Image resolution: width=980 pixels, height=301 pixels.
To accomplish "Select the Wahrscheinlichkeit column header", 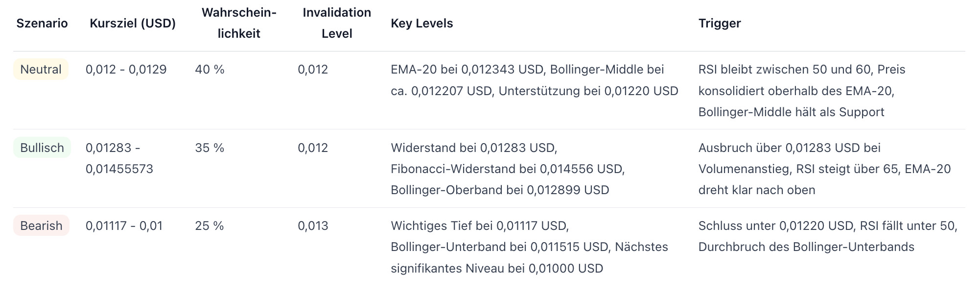I will coord(239,23).
